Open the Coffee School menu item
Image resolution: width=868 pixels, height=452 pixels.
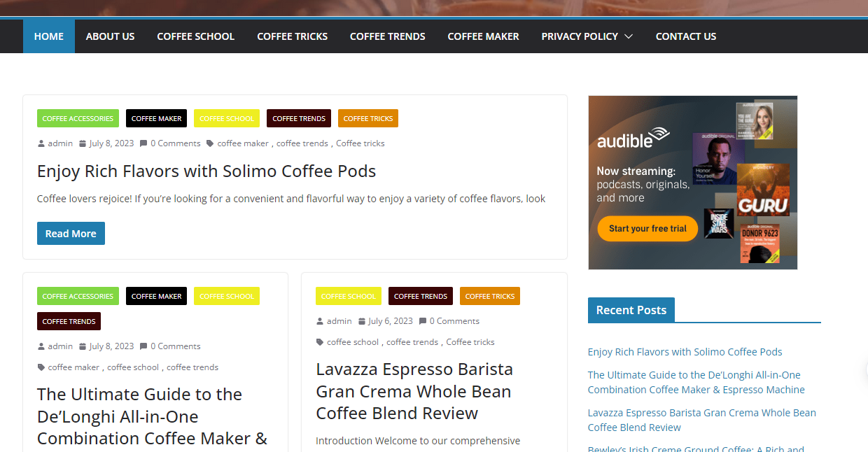click(x=195, y=36)
